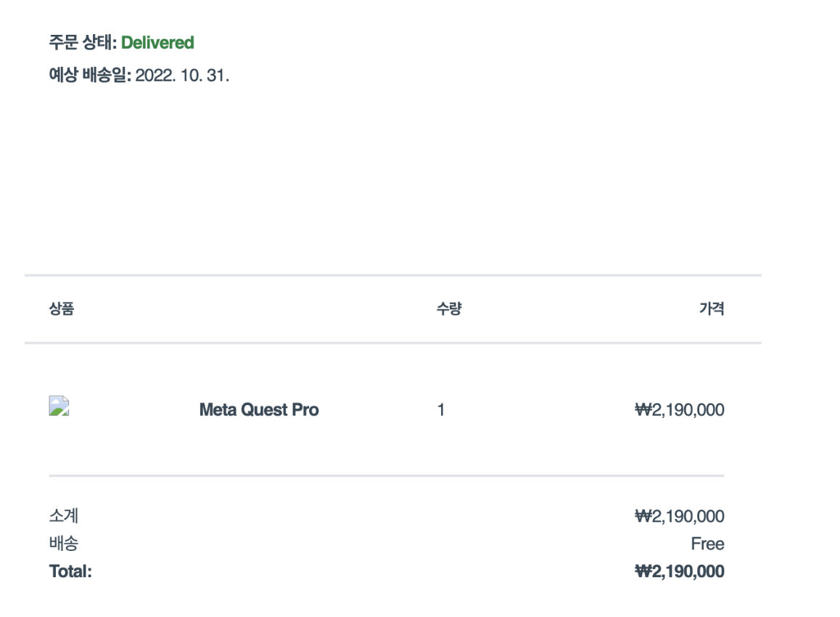
Task: Click the 주문 상태 label
Action: tap(82, 43)
